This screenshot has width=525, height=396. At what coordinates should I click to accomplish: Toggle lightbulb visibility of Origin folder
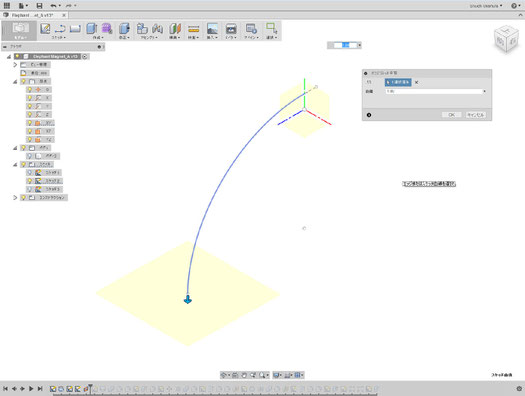(x=23, y=81)
